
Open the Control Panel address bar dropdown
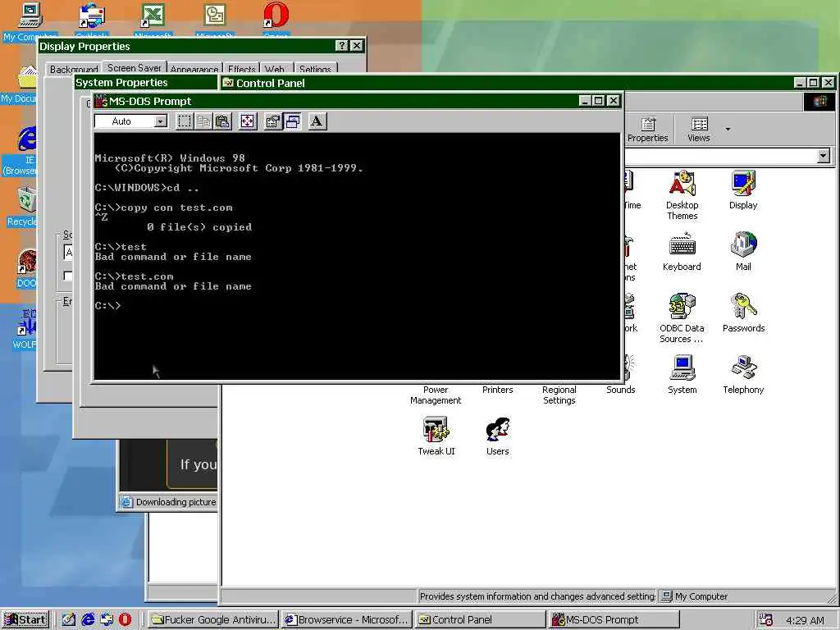tap(824, 156)
